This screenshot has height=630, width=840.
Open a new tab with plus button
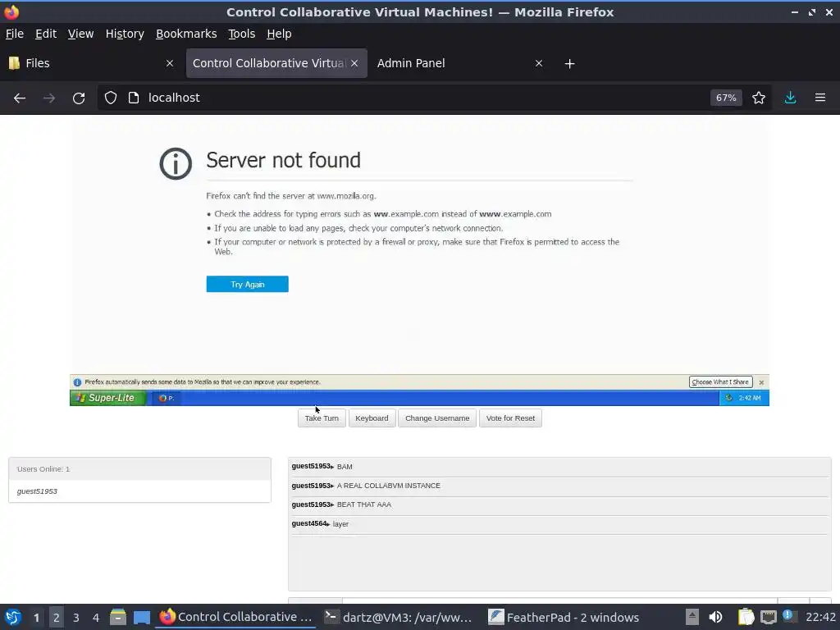point(569,64)
